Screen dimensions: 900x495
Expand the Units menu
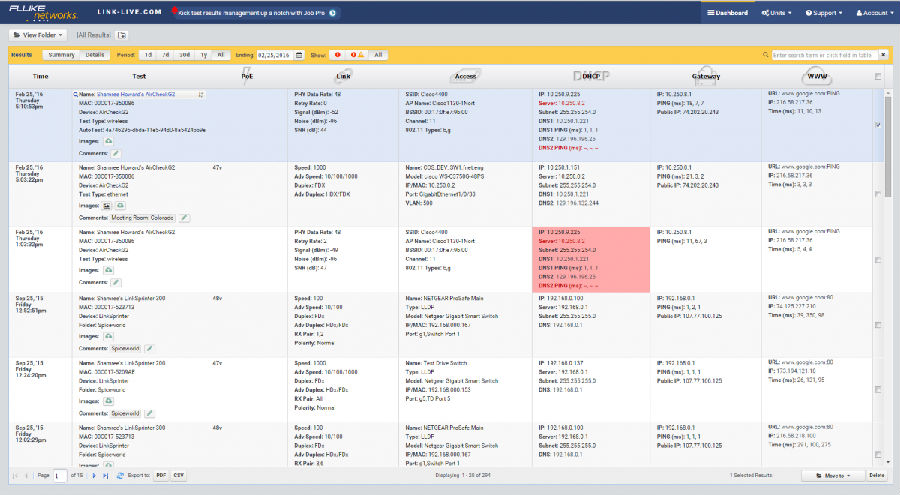[x=775, y=13]
